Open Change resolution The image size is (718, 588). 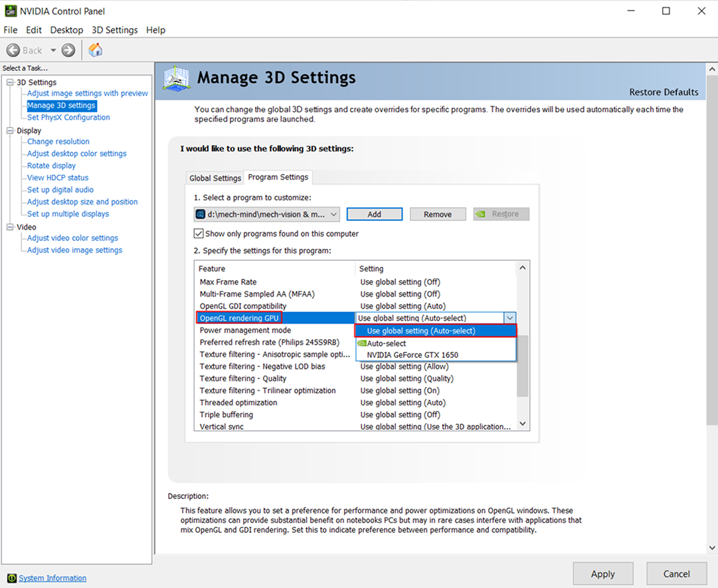[x=58, y=142]
